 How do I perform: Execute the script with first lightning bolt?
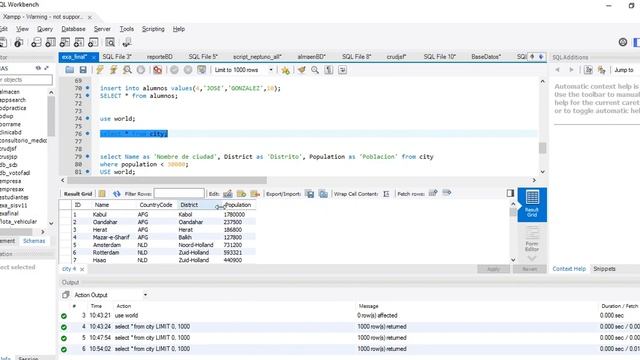100,70
